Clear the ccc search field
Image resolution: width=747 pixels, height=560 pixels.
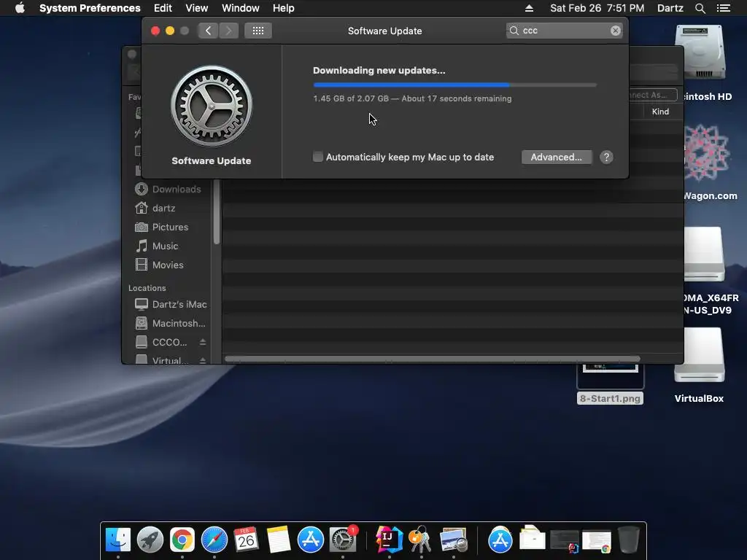[616, 31]
